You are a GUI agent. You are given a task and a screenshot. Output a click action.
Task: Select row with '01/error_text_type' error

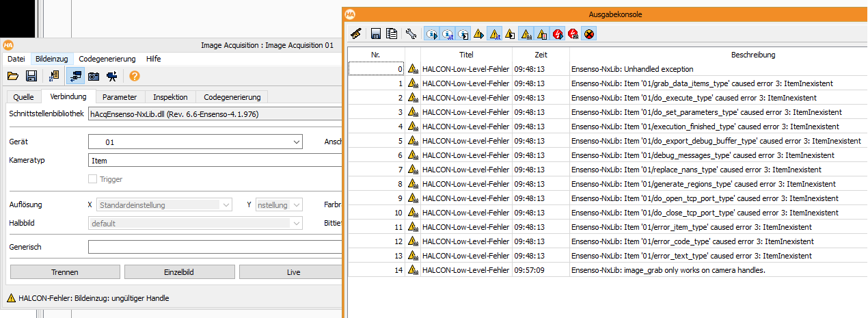point(607,256)
